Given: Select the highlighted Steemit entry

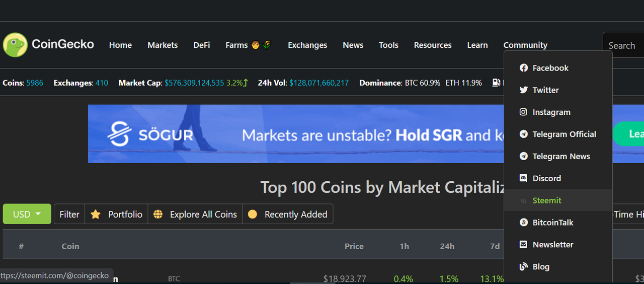Looking at the screenshot, I should [x=558, y=200].
